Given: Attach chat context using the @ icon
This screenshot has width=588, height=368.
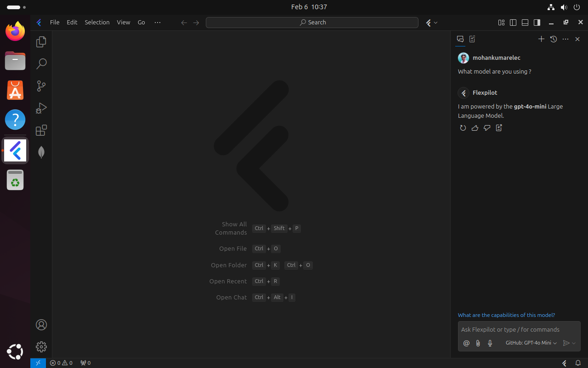Looking at the screenshot, I should pos(466,343).
